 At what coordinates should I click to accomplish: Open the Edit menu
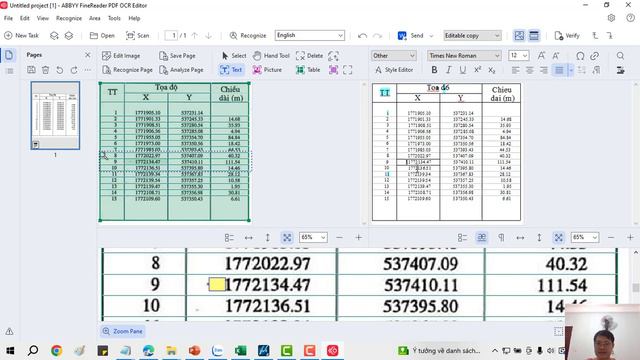pyautogui.click(x=25, y=18)
